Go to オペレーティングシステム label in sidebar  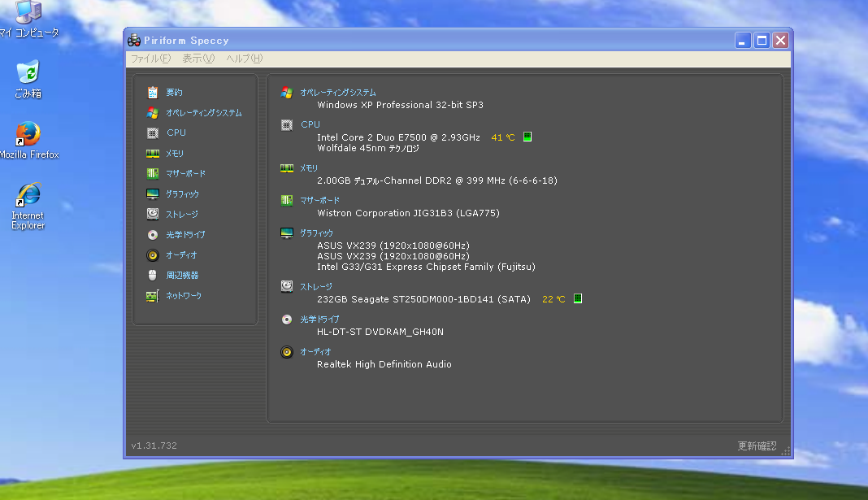click(x=204, y=113)
